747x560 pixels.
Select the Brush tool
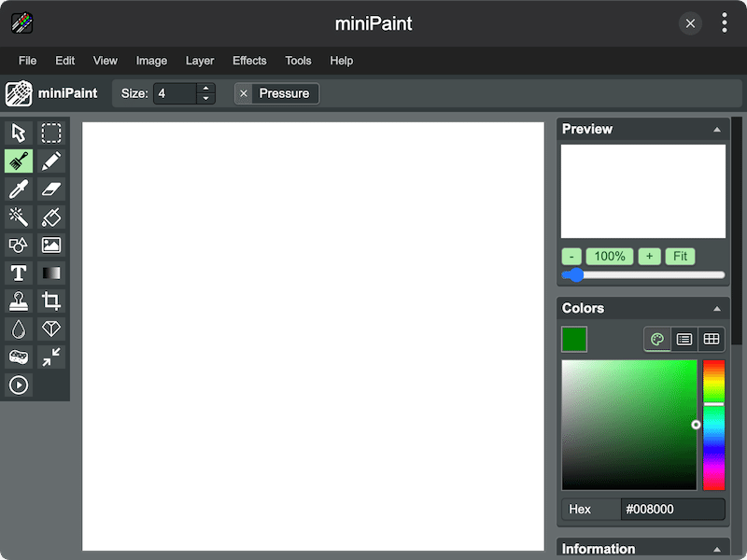(19, 161)
